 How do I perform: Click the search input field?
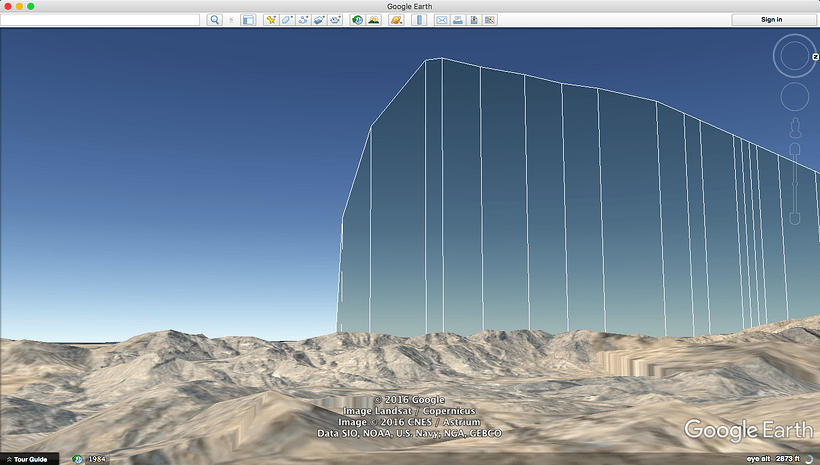point(100,20)
